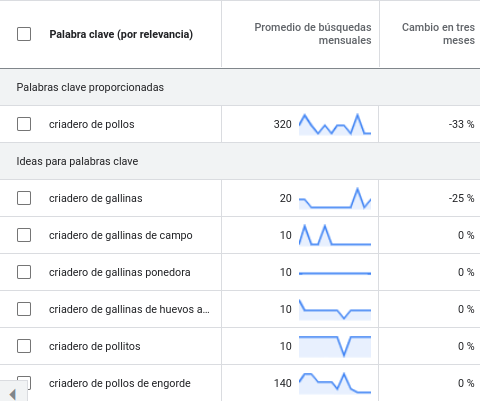480x401 pixels.
Task: Click the keyword criadero de pollos de engorde
Action: 120,383
